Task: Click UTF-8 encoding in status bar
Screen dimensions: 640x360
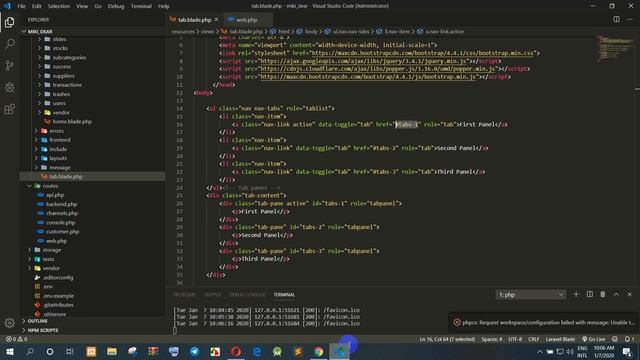Action: 515,339
